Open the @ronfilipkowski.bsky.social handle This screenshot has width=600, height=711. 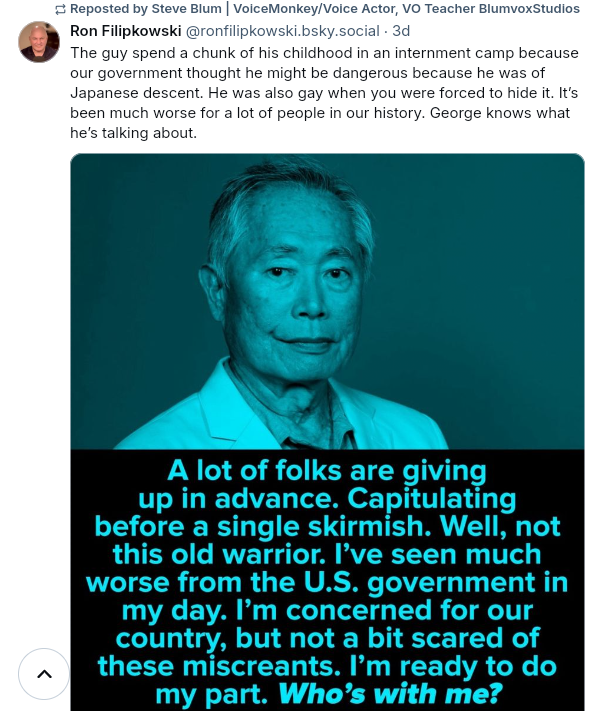[283, 31]
